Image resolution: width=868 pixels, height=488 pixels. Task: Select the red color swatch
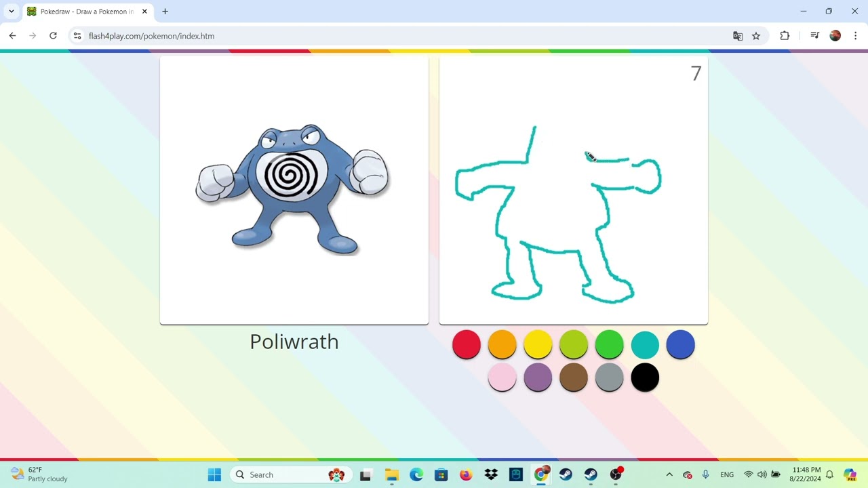tap(467, 344)
